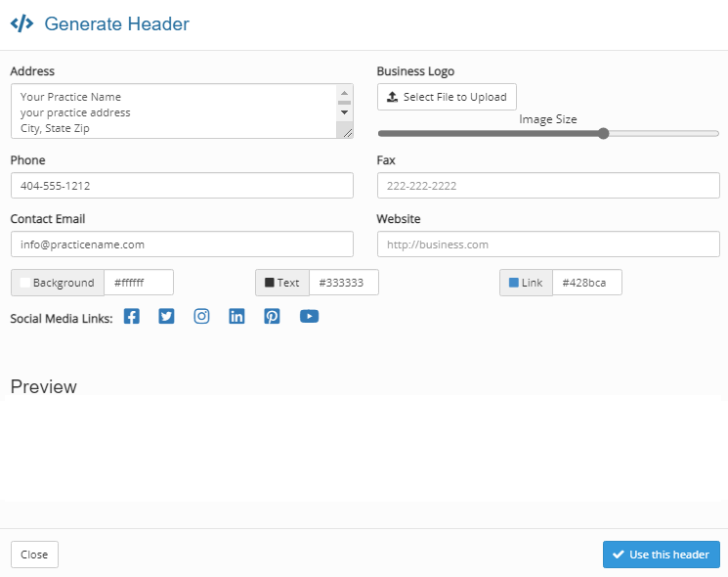The width and height of the screenshot is (728, 577).
Task: Click the Address scrollbar down arrow
Action: point(345,112)
